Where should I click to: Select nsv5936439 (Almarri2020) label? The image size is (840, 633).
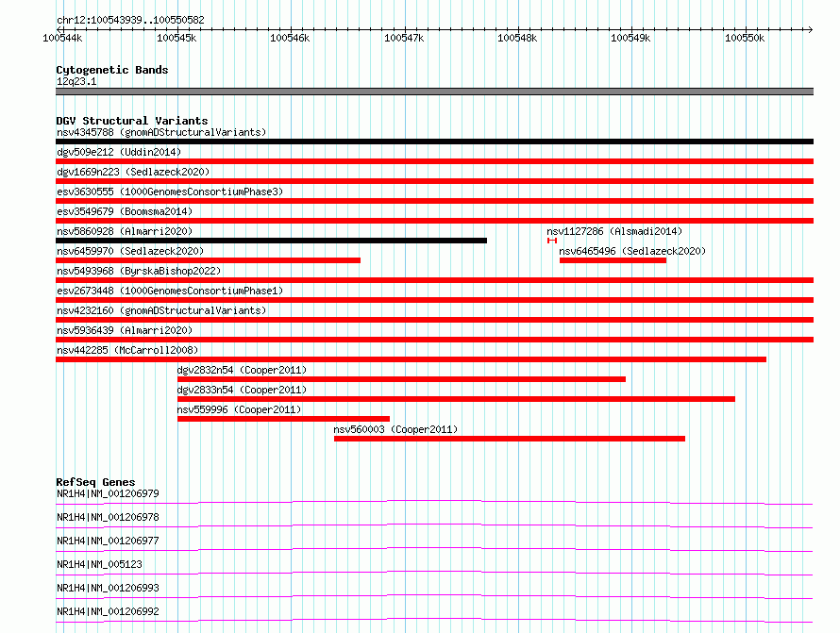click(x=125, y=330)
